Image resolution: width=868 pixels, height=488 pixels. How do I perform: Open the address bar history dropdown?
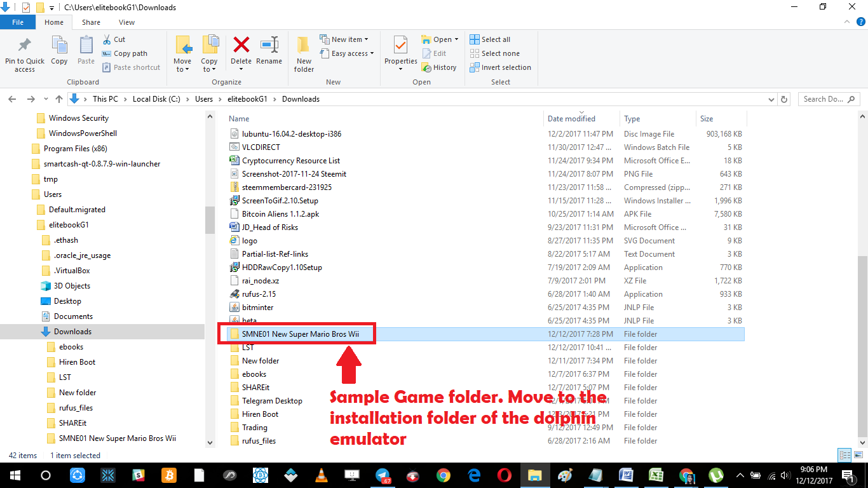tap(771, 99)
